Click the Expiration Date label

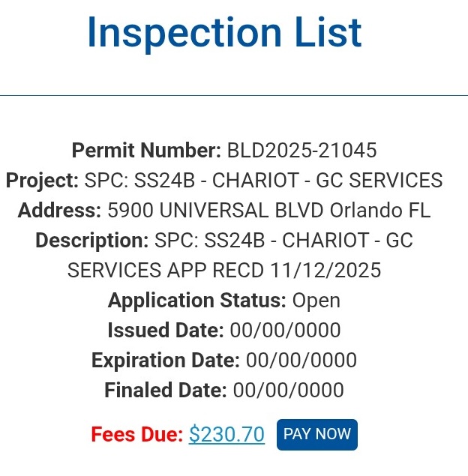pos(165,360)
